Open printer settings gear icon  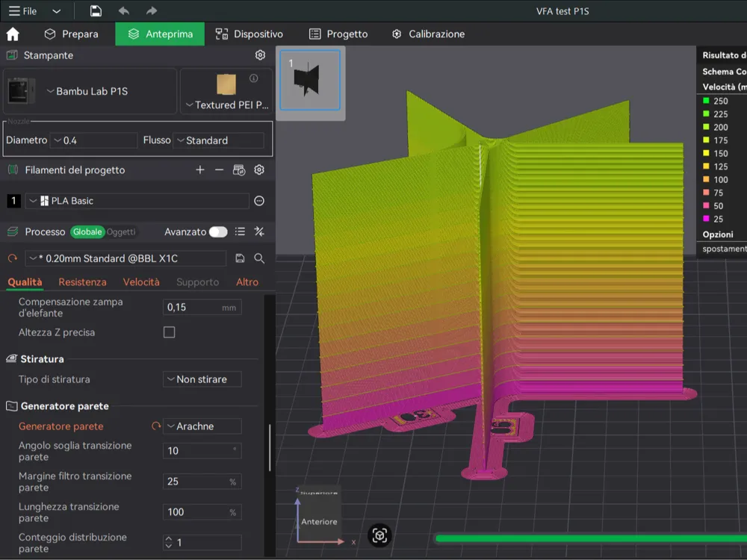coord(260,55)
